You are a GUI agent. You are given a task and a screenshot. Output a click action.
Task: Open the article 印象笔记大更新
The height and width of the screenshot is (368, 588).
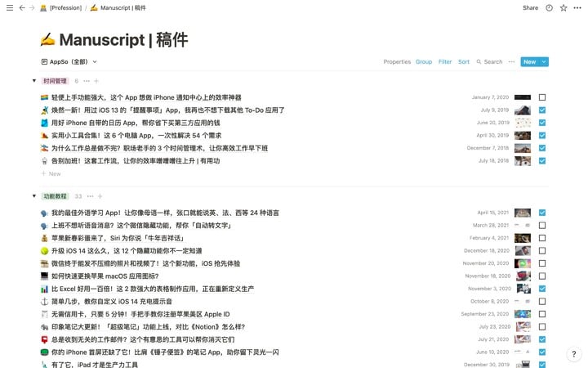tap(148, 327)
